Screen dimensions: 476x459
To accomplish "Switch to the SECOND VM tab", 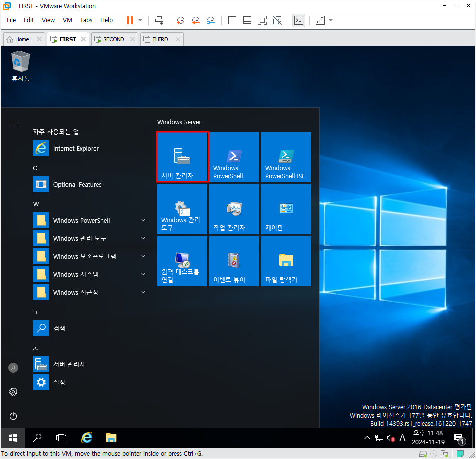I will coord(113,39).
